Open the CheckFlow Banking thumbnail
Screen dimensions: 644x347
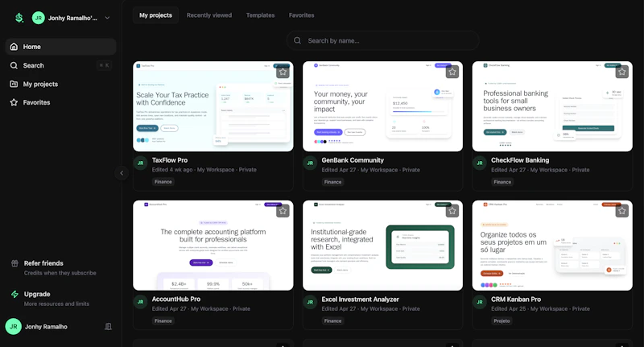(x=552, y=106)
